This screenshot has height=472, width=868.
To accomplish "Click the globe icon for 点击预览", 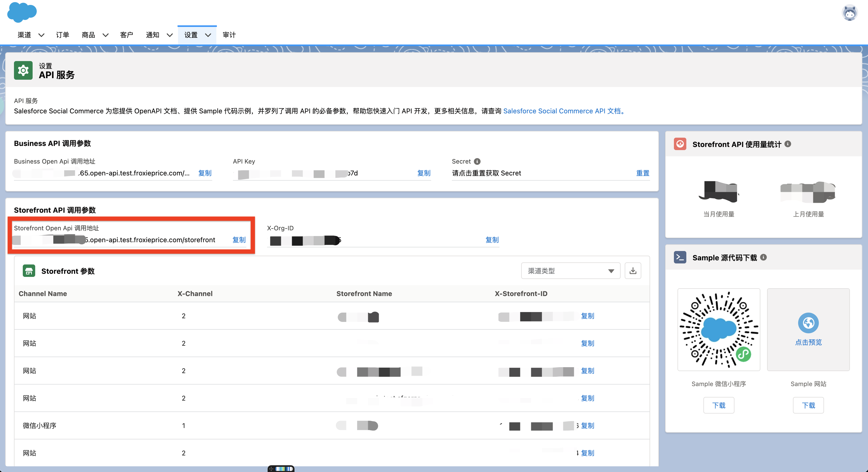I will [x=808, y=322].
